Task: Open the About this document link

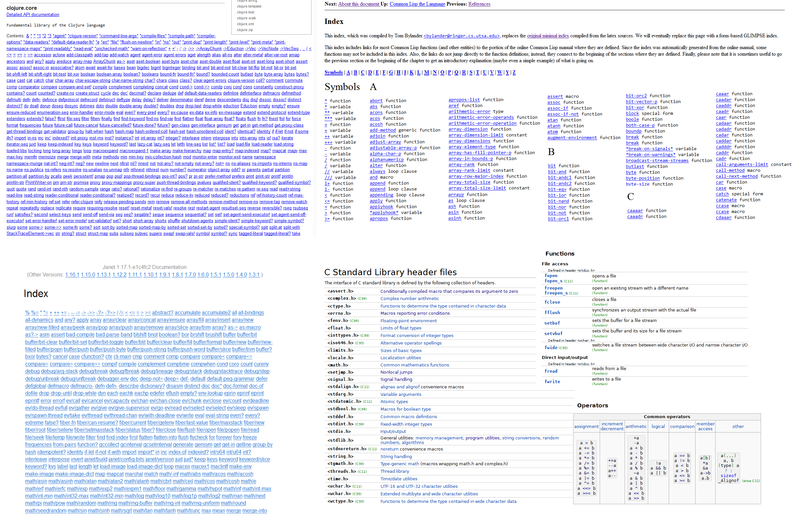Action: (x=359, y=4)
